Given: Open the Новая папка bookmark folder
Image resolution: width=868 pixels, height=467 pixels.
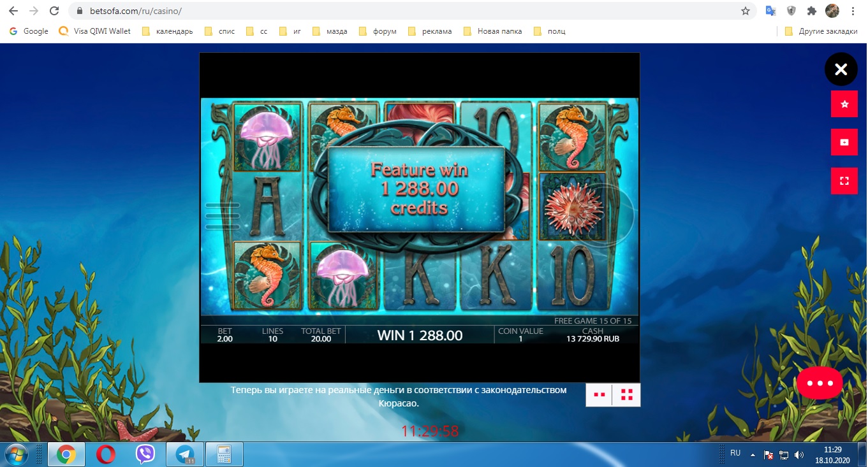Looking at the screenshot, I should click(x=492, y=31).
